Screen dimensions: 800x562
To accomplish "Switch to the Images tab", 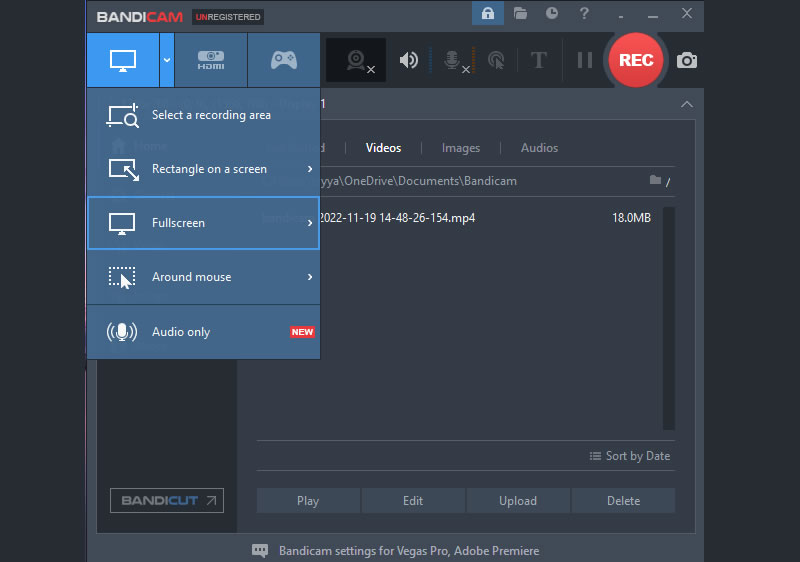I will 461,148.
